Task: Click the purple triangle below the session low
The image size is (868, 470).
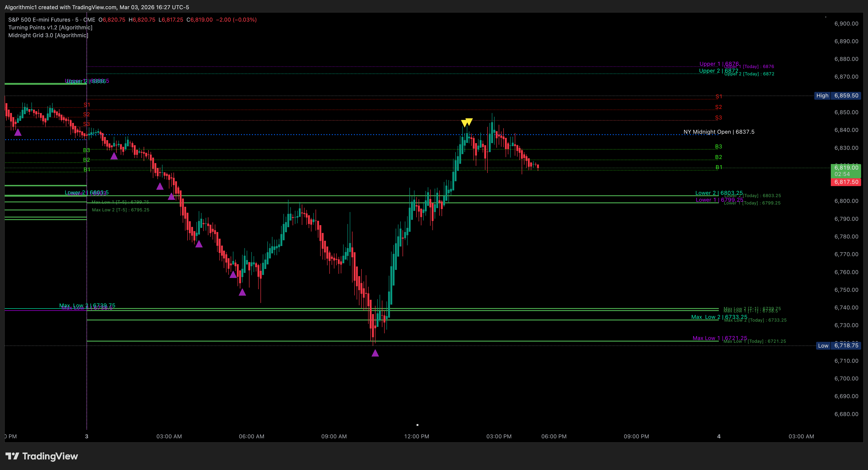Action: point(375,353)
